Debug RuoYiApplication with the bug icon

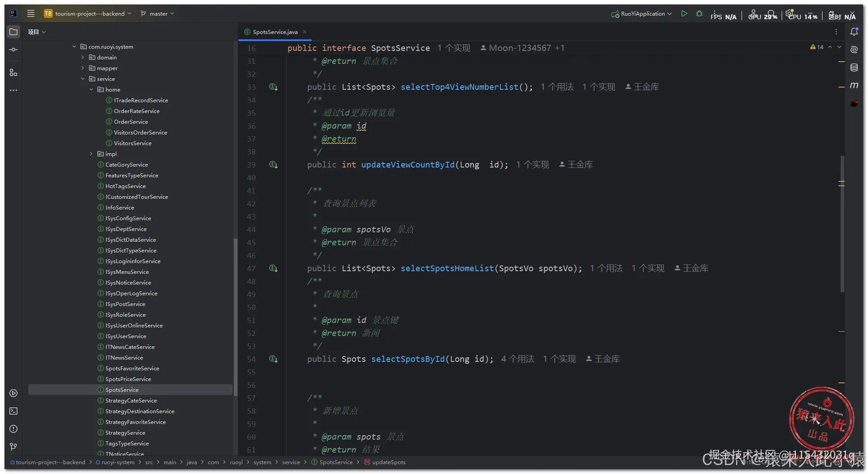[699, 13]
